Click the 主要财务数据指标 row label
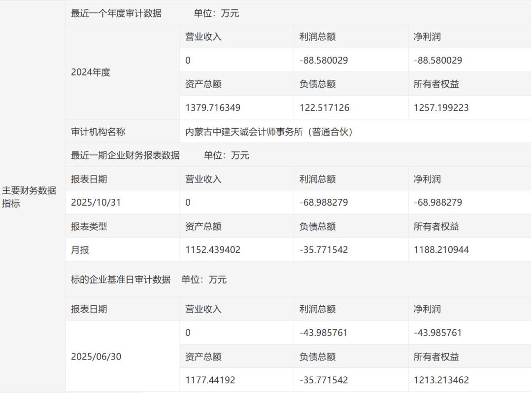The width and height of the screenshot is (532, 393). 29,197
